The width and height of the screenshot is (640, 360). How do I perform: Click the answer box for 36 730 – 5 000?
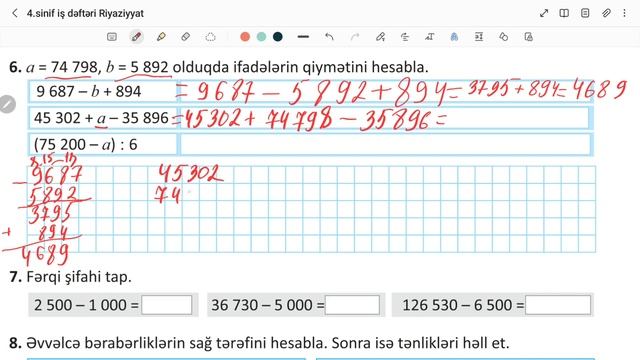352,305
